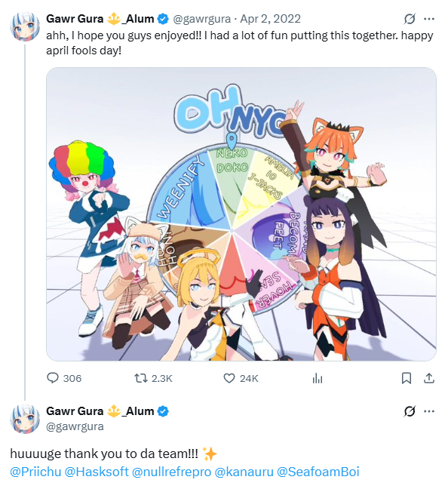Follow the @SeafoamBoi mention link

click(x=318, y=472)
